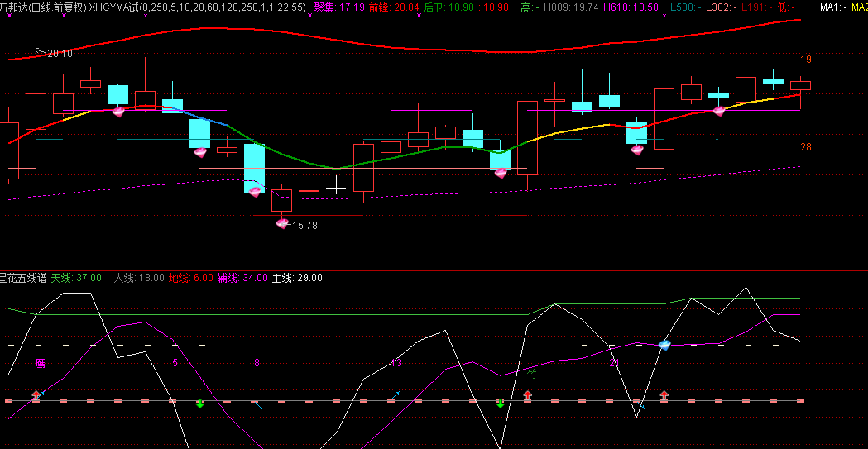Click the 星花五线谱 indicator name
868x449 pixels.
(x=24, y=278)
